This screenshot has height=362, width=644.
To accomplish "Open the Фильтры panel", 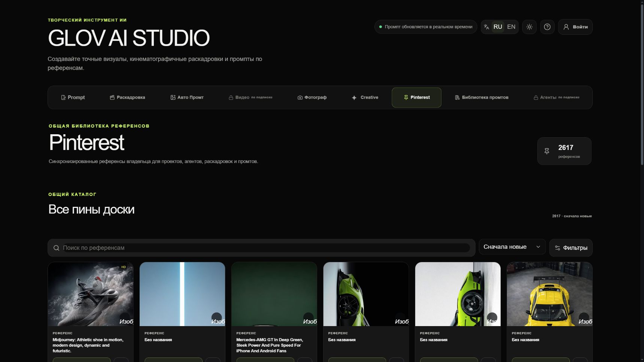I will [571, 248].
